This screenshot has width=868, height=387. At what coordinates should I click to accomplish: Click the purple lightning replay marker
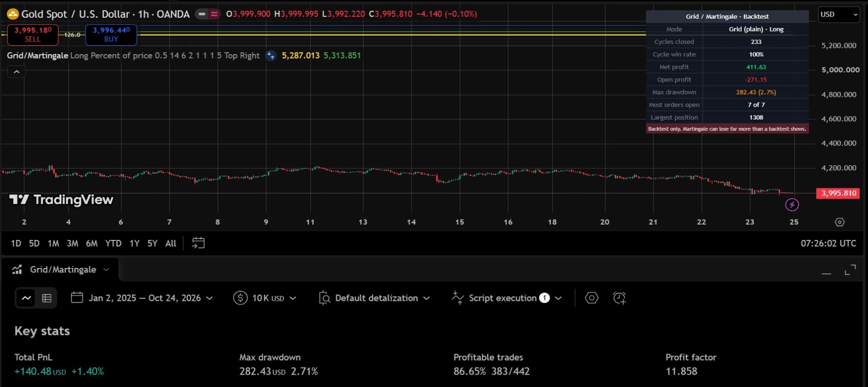pyautogui.click(x=792, y=205)
